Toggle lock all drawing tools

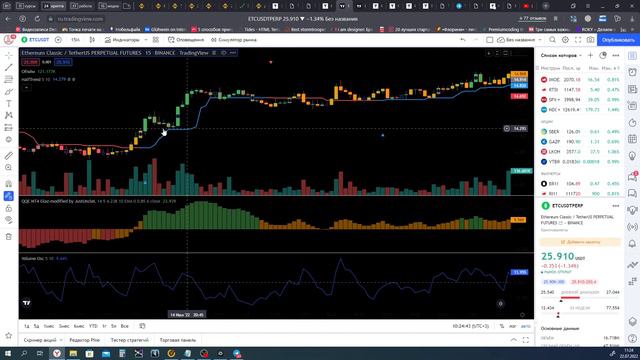9,208
